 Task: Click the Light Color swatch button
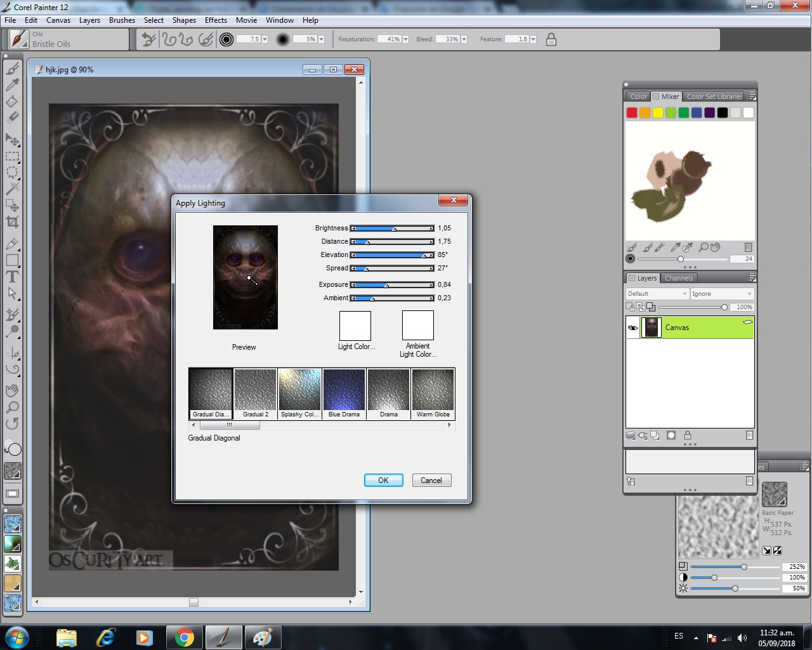point(355,326)
